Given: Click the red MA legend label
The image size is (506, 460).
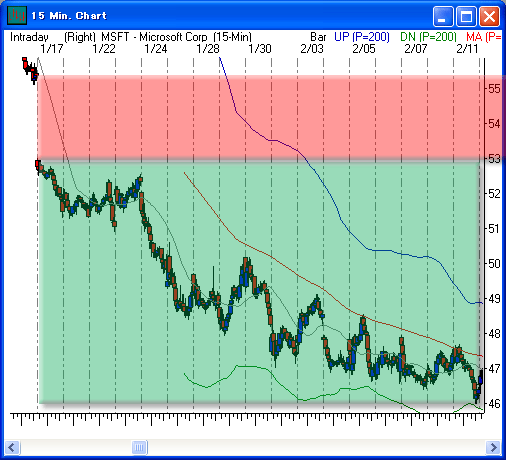Looking at the screenshot, I should click(x=484, y=37).
